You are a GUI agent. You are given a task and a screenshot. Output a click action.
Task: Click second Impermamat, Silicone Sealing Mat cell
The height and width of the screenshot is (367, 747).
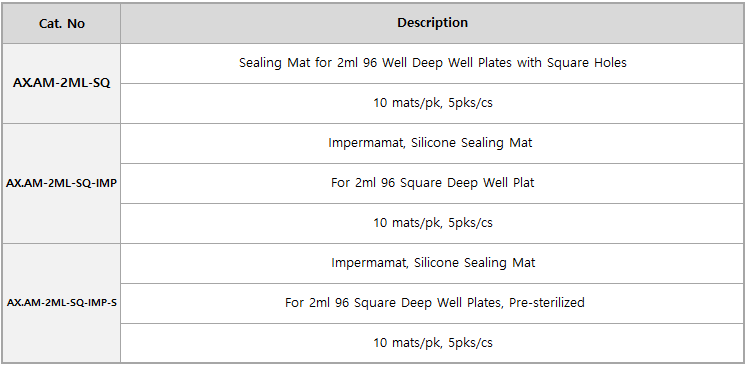(x=432, y=264)
